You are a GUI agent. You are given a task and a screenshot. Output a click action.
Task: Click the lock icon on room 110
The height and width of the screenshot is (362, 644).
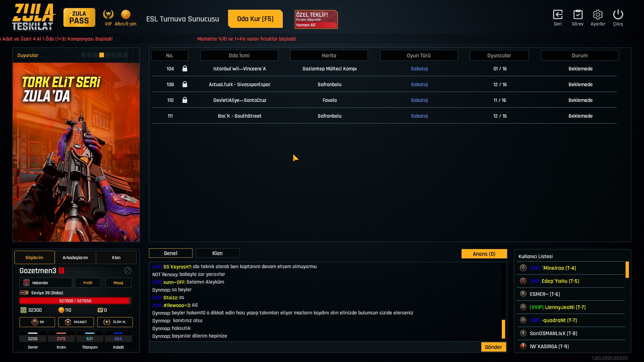[184, 100]
